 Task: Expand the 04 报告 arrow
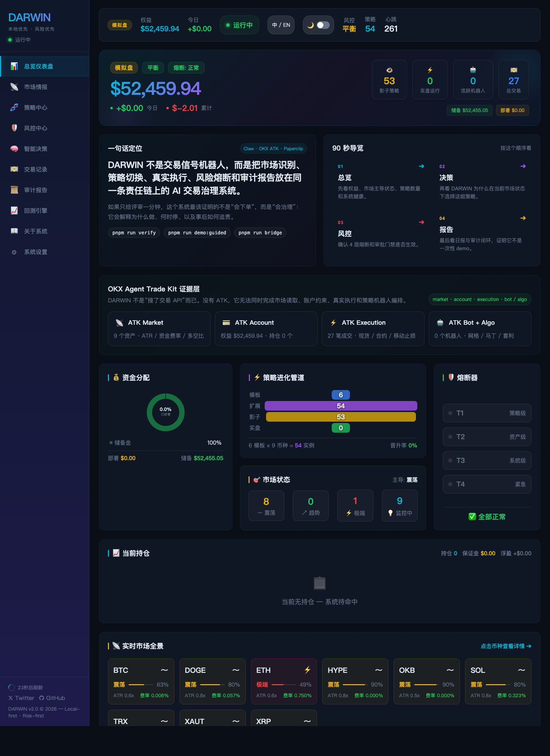pos(523,218)
